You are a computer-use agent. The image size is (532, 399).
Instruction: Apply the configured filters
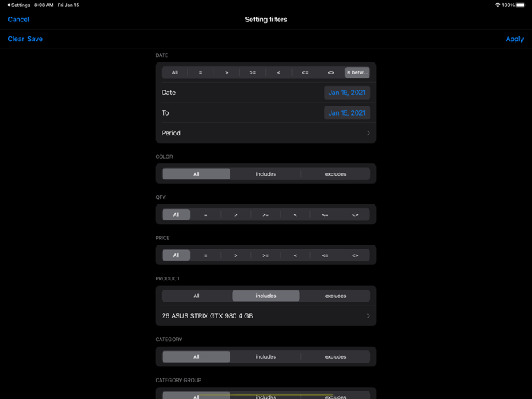515,39
